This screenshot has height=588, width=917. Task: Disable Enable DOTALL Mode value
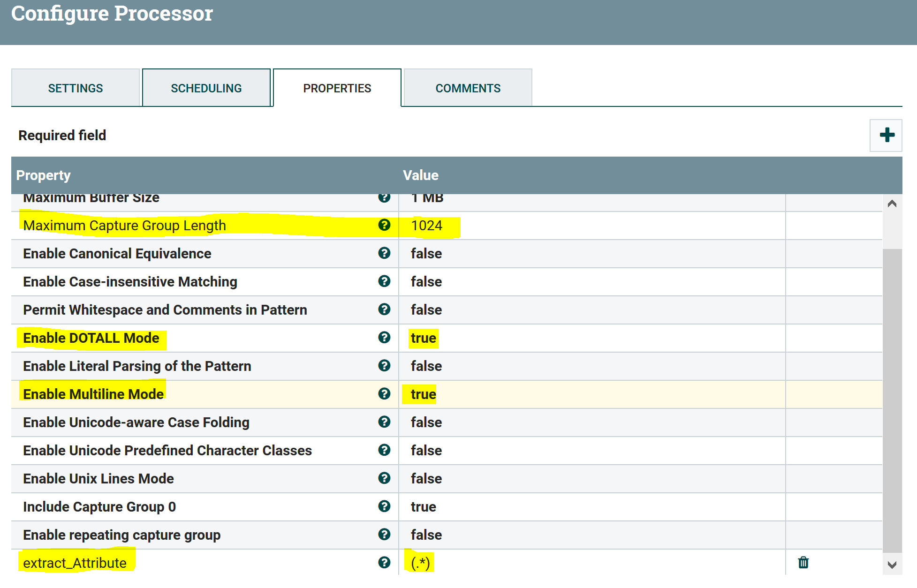(423, 338)
